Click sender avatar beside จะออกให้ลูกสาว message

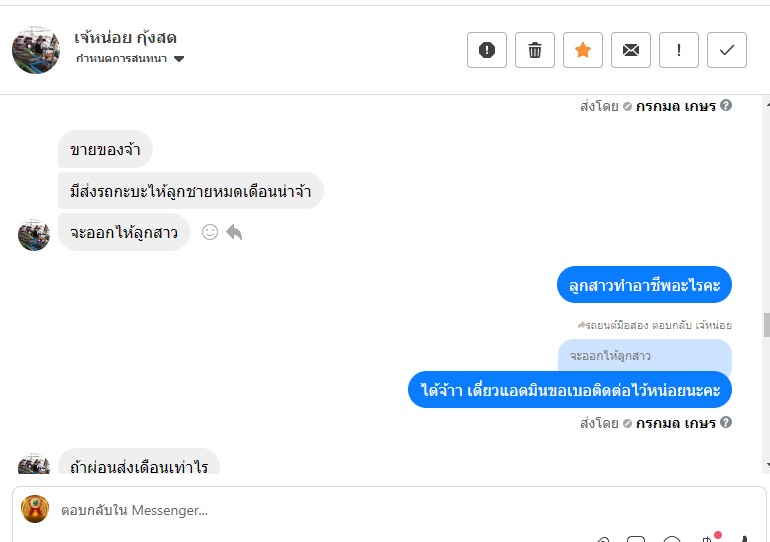(34, 235)
